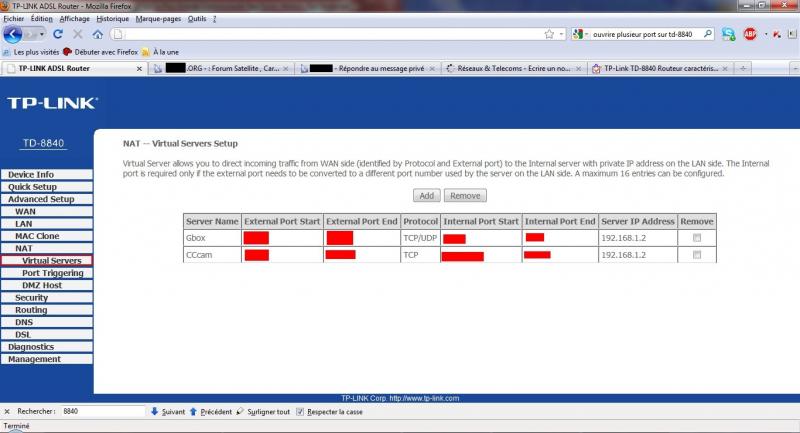Bookmark this page with the star icon
This screenshot has width=800, height=433.
tap(549, 34)
